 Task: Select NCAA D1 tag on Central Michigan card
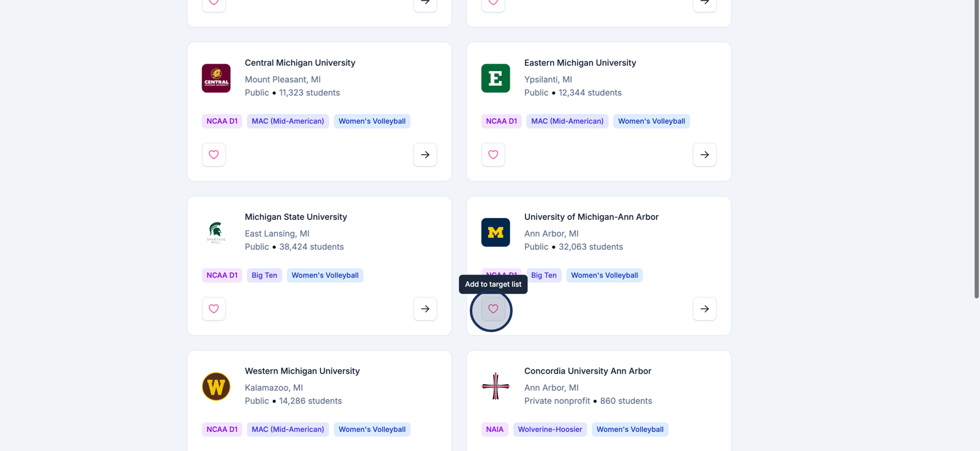222,121
